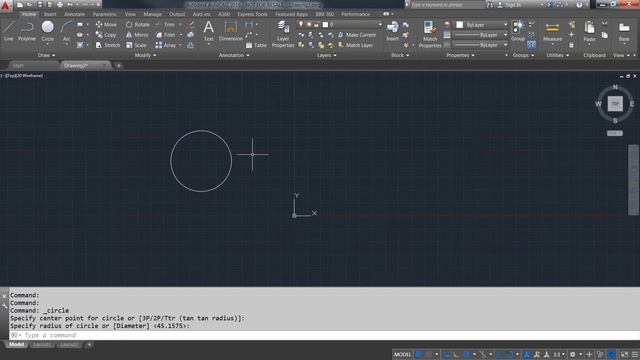The height and width of the screenshot is (360, 640).
Task: Click Make Current layer button
Action: click(x=357, y=35)
